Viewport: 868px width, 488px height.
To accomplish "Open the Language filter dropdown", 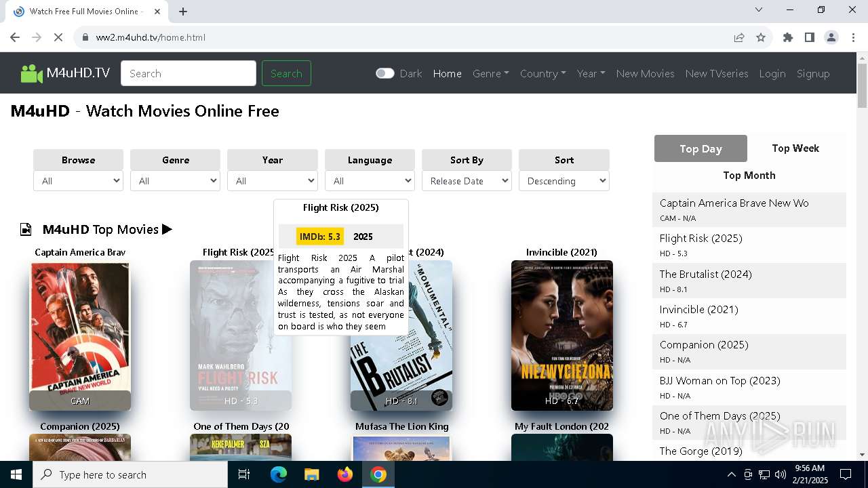I will pyautogui.click(x=370, y=181).
